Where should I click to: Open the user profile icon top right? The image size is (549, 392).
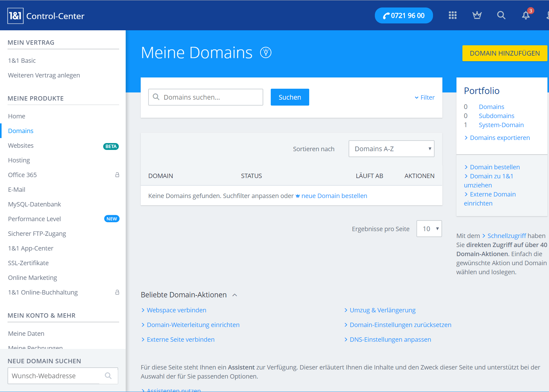coord(547,15)
